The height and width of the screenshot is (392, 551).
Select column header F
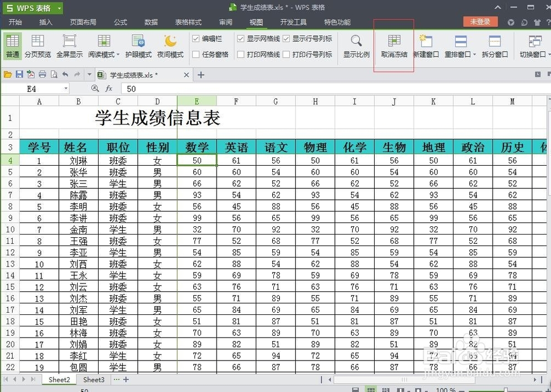tap(236, 101)
